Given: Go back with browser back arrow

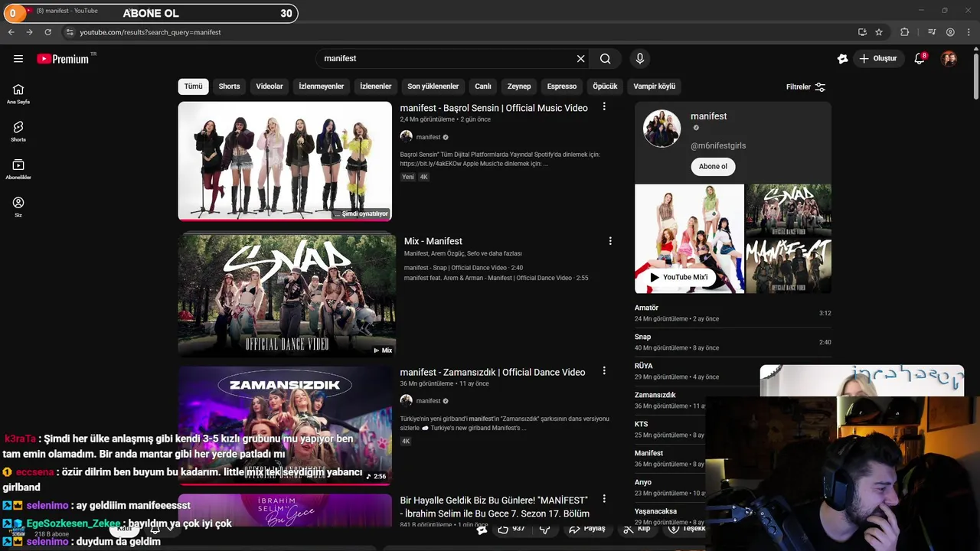Looking at the screenshot, I should coord(11,32).
